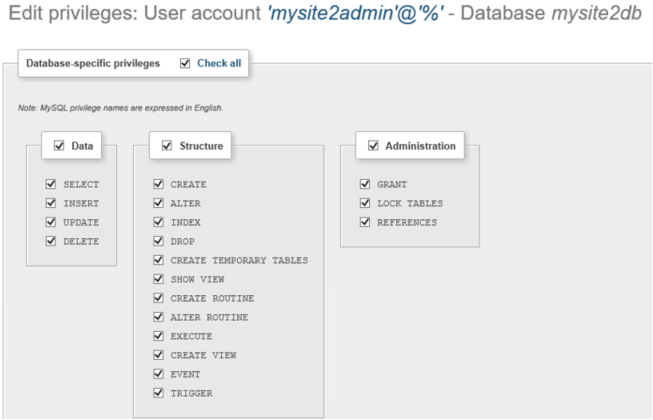Toggle the SHOW VIEW checkbox
The image size is (653, 420).
(x=158, y=279)
